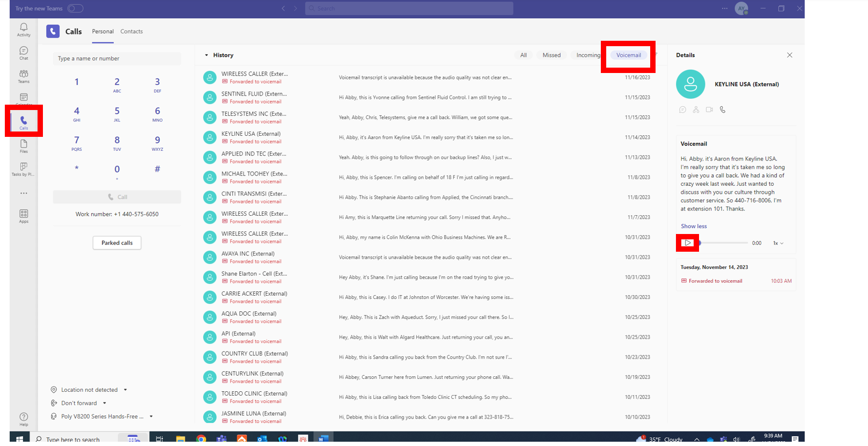868x446 pixels.
Task: Show more apps via the ellipsis icon
Action: point(24,193)
